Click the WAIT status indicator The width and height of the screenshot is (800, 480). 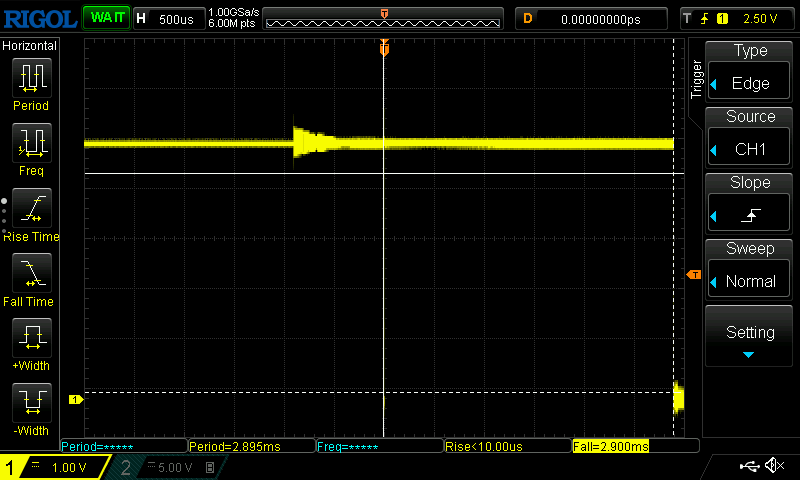pyautogui.click(x=106, y=18)
